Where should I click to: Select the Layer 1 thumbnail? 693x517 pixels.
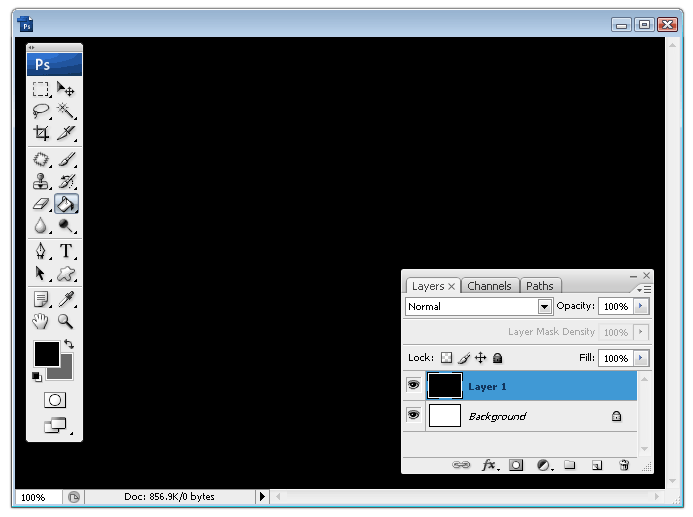pyautogui.click(x=445, y=386)
